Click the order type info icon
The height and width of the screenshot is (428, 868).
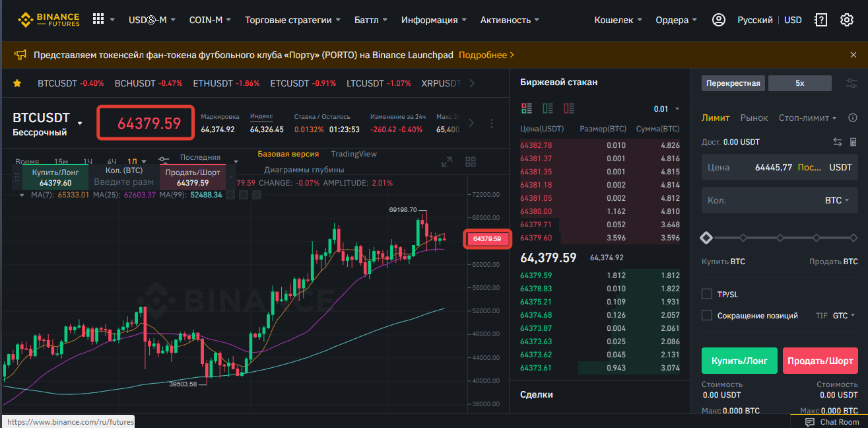pyautogui.click(x=852, y=118)
